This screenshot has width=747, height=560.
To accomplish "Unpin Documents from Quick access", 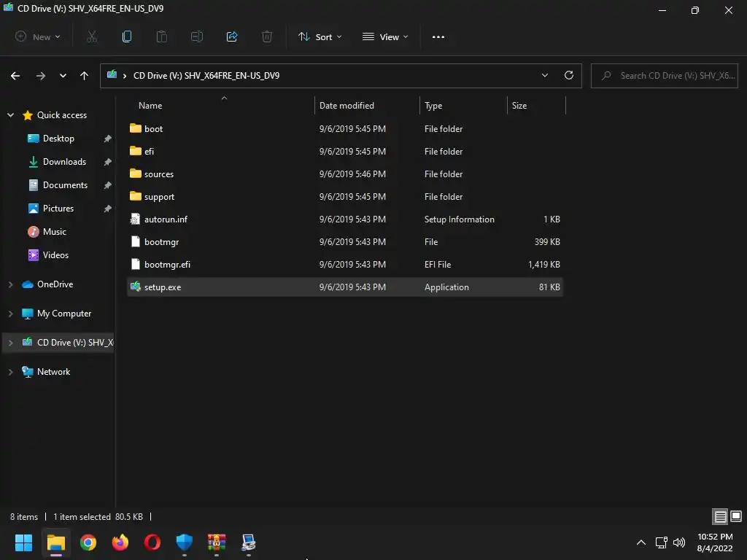I will click(x=108, y=185).
